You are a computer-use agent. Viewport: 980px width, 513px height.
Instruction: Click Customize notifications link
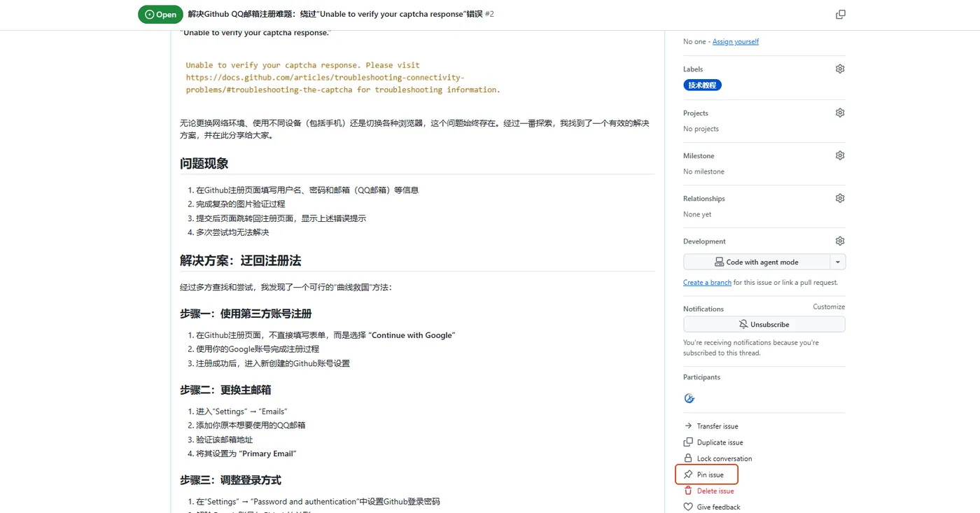click(829, 307)
